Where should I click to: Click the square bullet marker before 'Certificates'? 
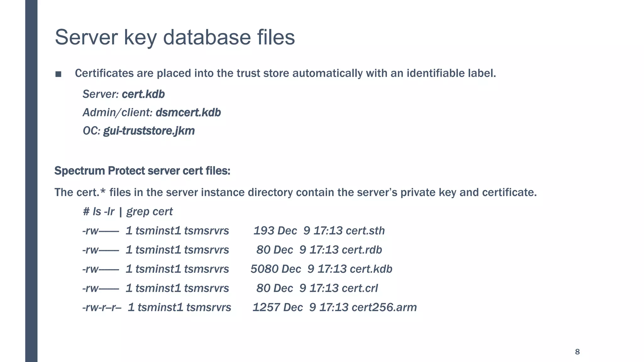(x=58, y=74)
